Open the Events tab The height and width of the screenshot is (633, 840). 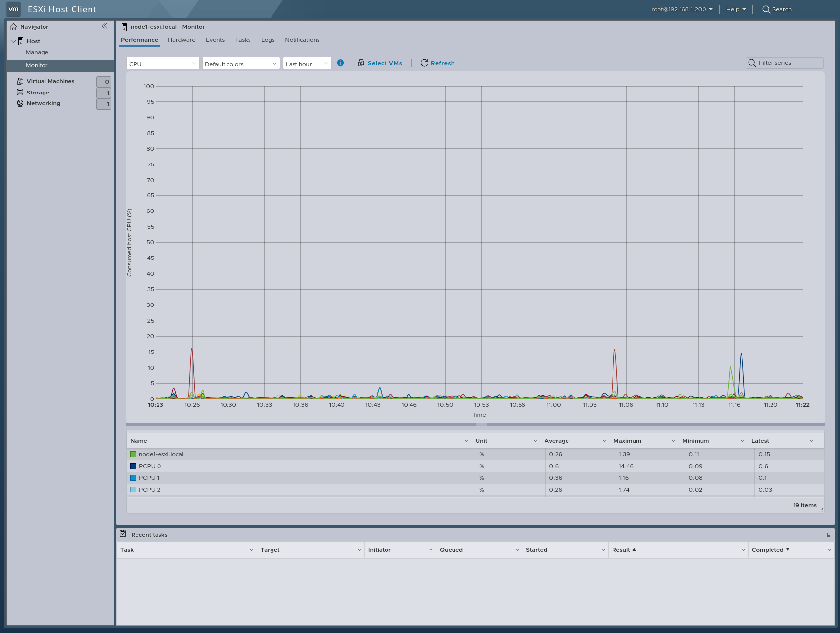tap(215, 40)
